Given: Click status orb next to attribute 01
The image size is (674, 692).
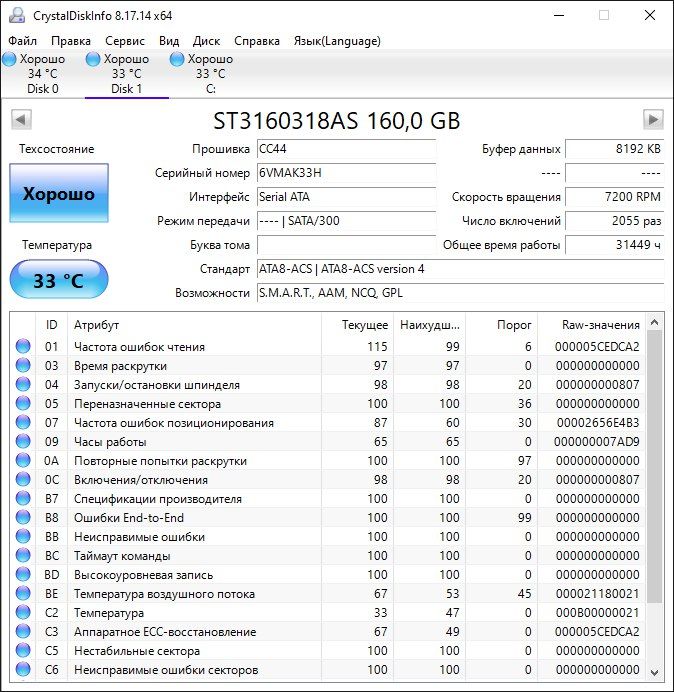Looking at the screenshot, I should point(23,347).
